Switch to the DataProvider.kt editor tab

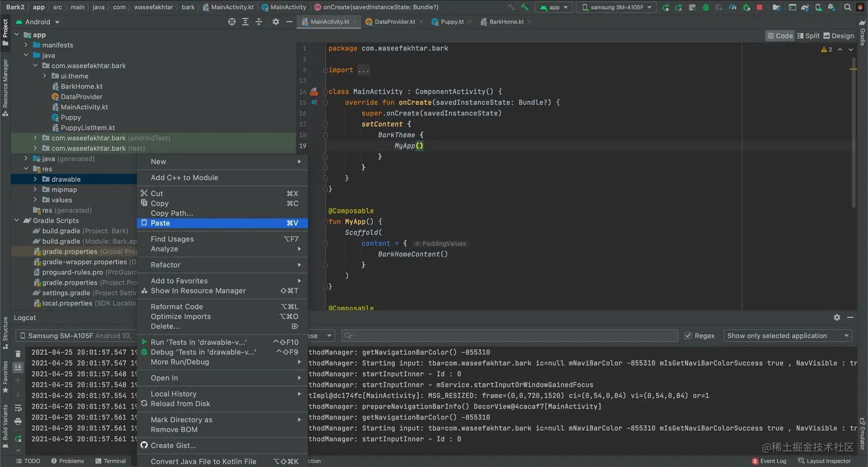click(394, 22)
